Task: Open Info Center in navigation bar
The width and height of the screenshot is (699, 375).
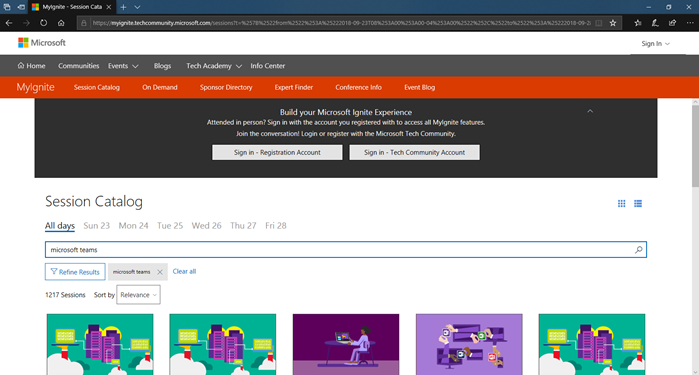Action: click(x=267, y=66)
